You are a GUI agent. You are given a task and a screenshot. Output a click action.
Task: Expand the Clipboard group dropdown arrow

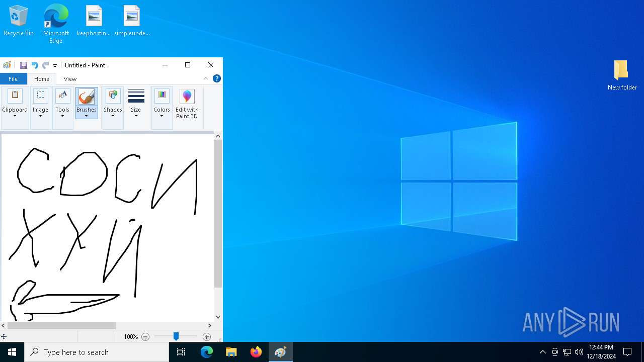15,116
